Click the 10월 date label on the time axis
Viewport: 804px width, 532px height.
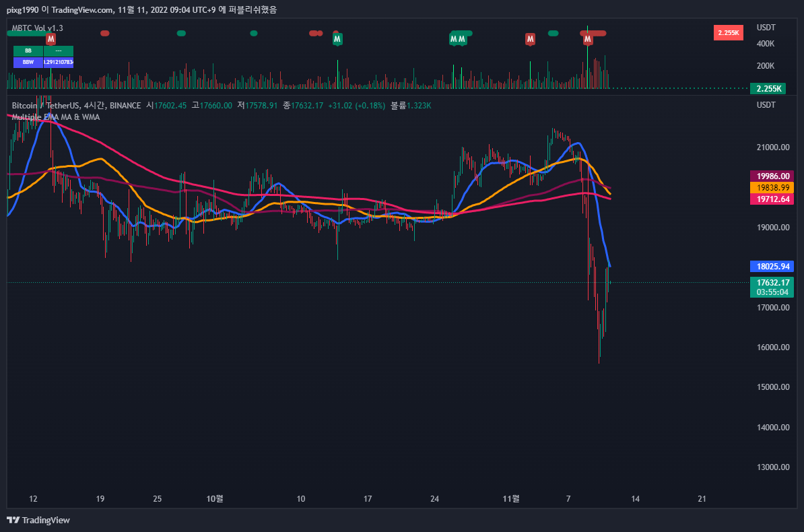tap(215, 498)
